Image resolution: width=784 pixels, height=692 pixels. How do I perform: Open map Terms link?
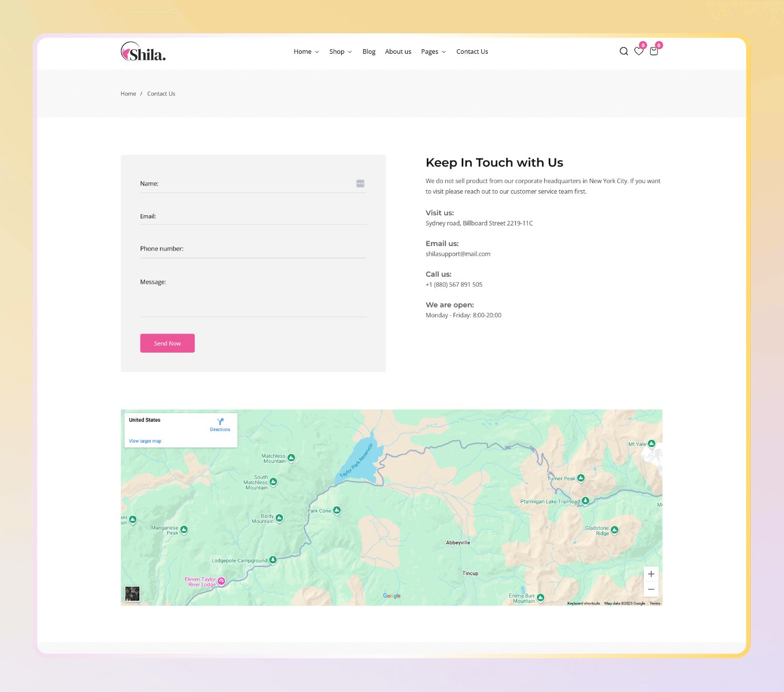click(x=655, y=603)
